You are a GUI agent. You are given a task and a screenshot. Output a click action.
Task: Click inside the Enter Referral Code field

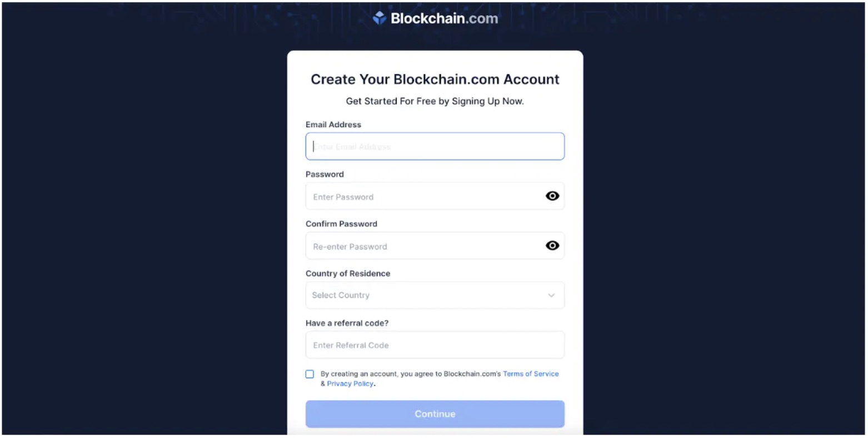click(435, 345)
